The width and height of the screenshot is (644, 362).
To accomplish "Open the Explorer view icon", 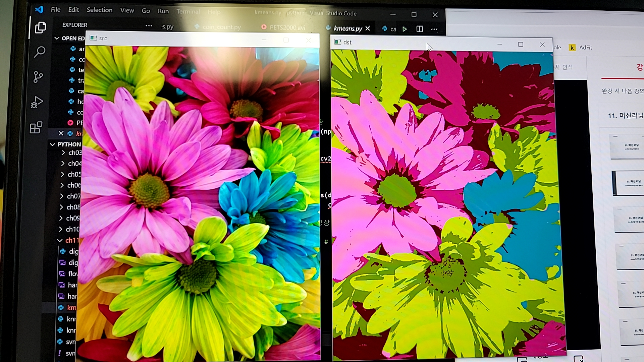I will pyautogui.click(x=40, y=27).
